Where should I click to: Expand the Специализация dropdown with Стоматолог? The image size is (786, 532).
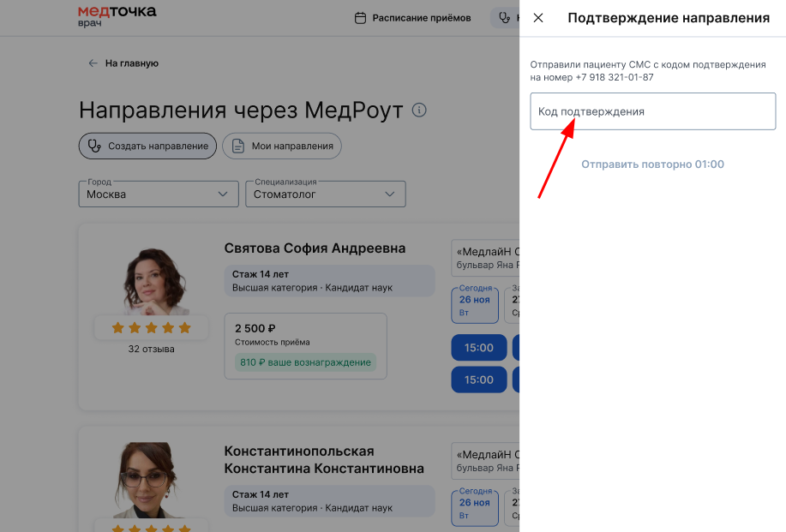coord(326,194)
